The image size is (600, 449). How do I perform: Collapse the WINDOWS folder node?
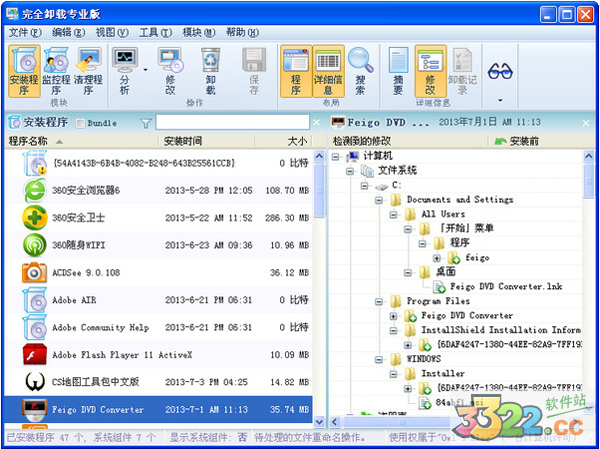click(x=379, y=359)
